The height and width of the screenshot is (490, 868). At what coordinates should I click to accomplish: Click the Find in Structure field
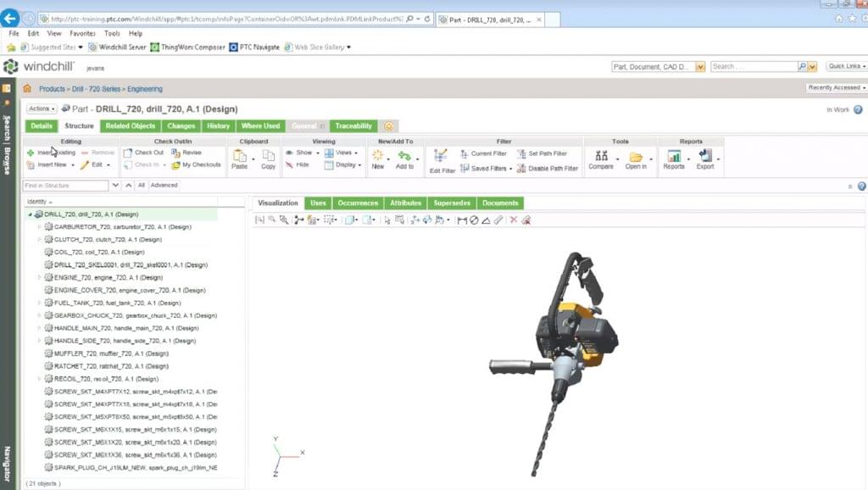click(66, 186)
